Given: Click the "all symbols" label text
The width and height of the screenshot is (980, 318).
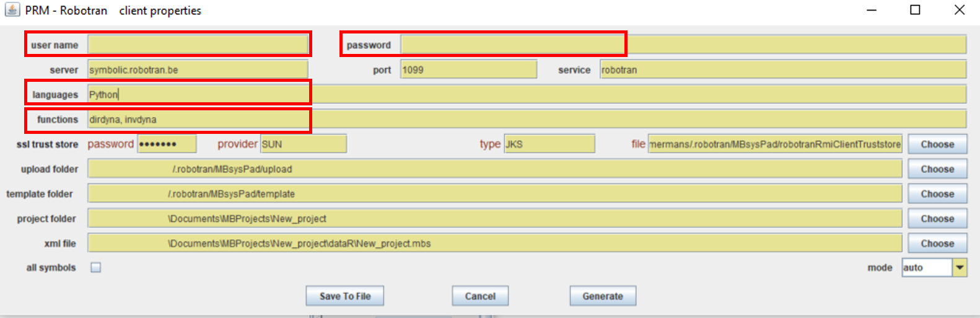Looking at the screenshot, I should [51, 267].
